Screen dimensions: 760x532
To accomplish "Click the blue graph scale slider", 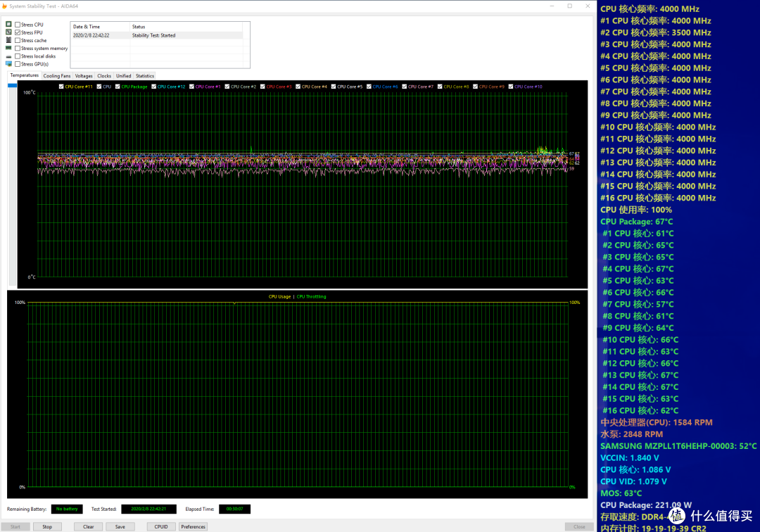I will click(x=12, y=85).
